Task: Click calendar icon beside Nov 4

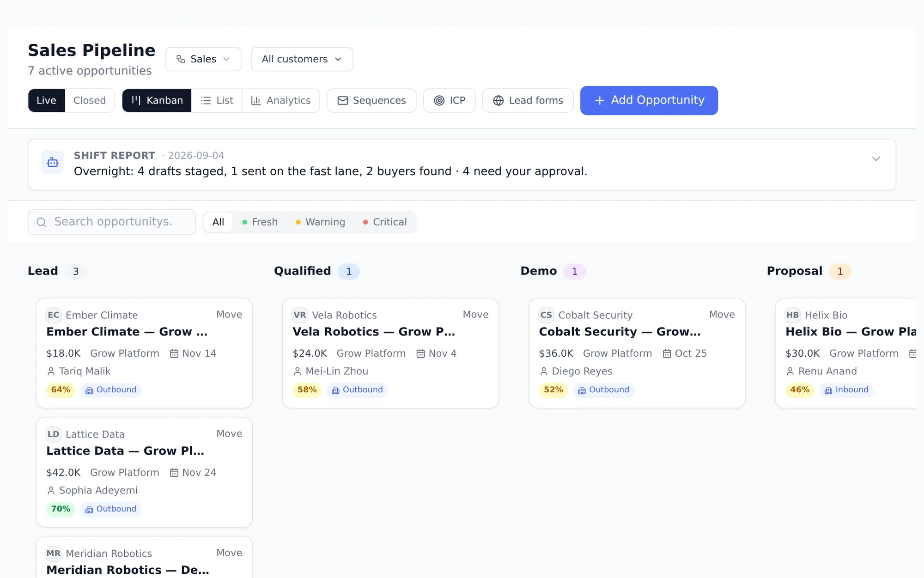Action: pyautogui.click(x=420, y=353)
